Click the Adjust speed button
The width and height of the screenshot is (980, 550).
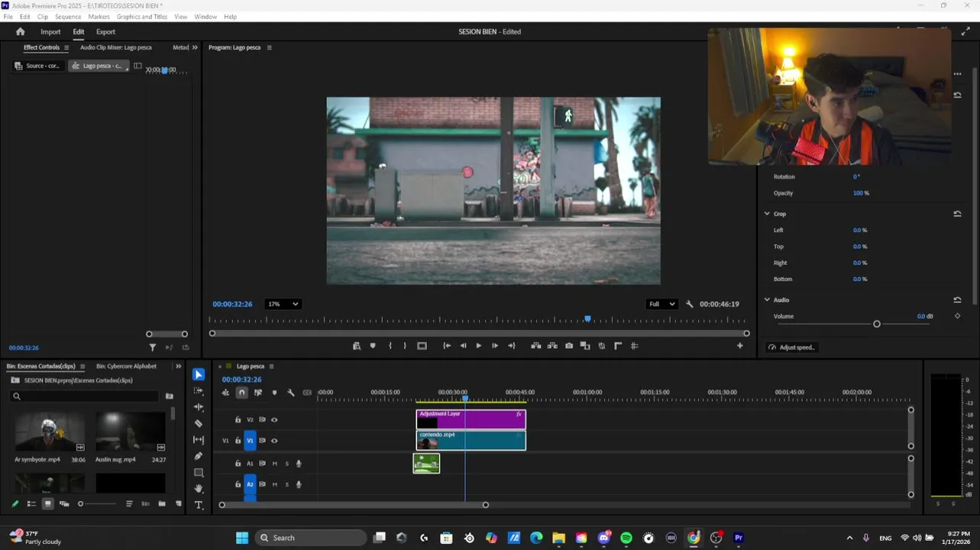[x=792, y=348]
